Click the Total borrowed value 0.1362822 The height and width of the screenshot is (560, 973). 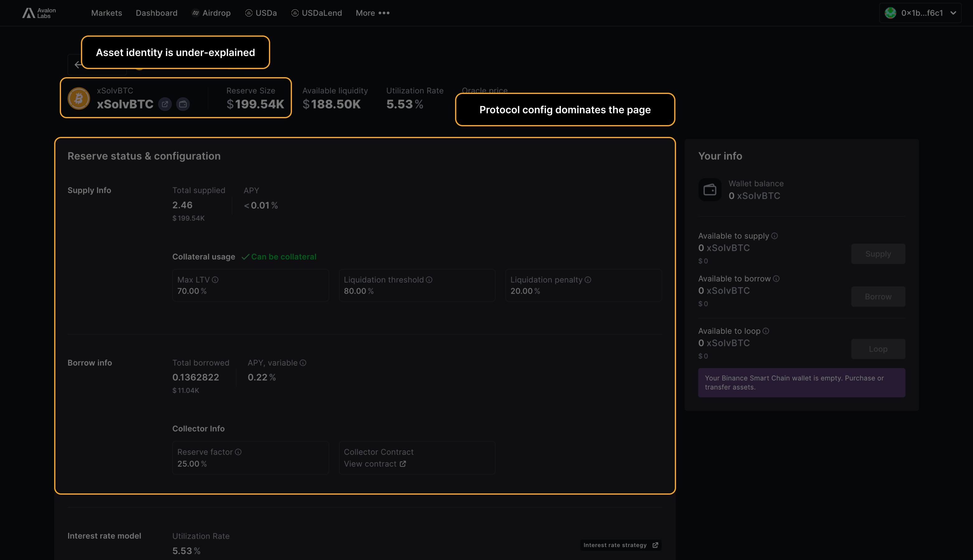click(196, 378)
